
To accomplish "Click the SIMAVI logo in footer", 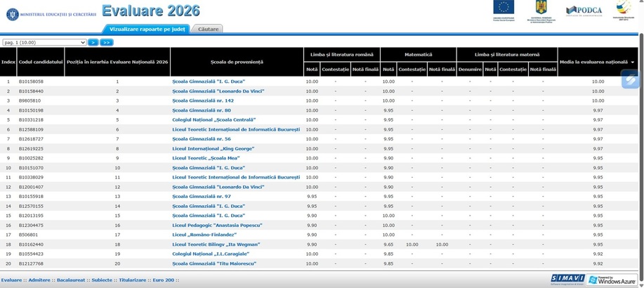I will (x=567, y=280).
